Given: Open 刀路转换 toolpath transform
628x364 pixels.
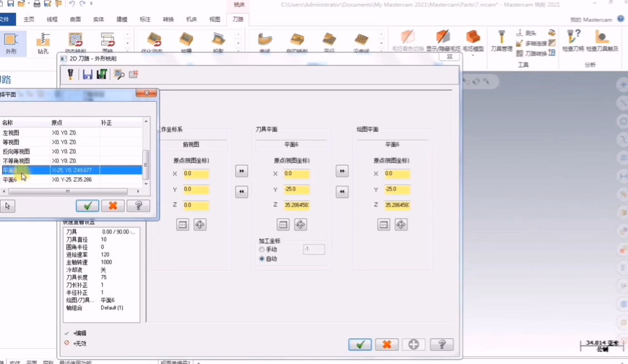Looking at the screenshot, I should pyautogui.click(x=532, y=53).
